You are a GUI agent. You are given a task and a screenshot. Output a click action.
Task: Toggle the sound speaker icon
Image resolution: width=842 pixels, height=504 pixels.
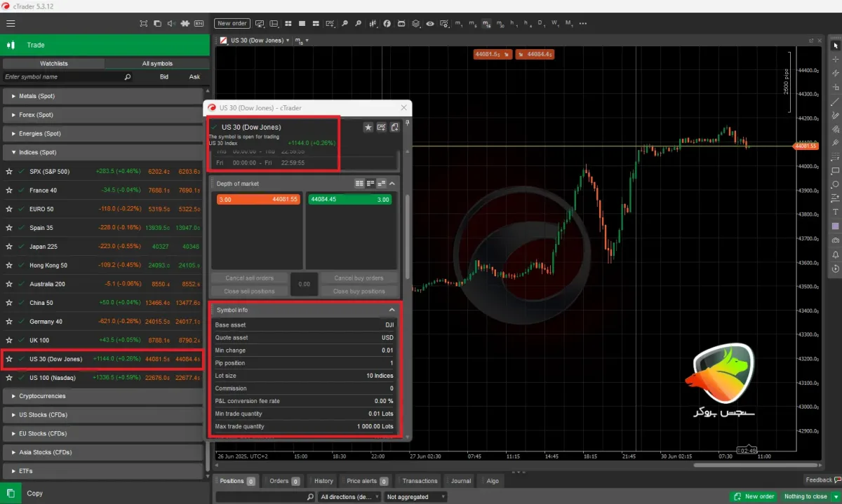171,23
